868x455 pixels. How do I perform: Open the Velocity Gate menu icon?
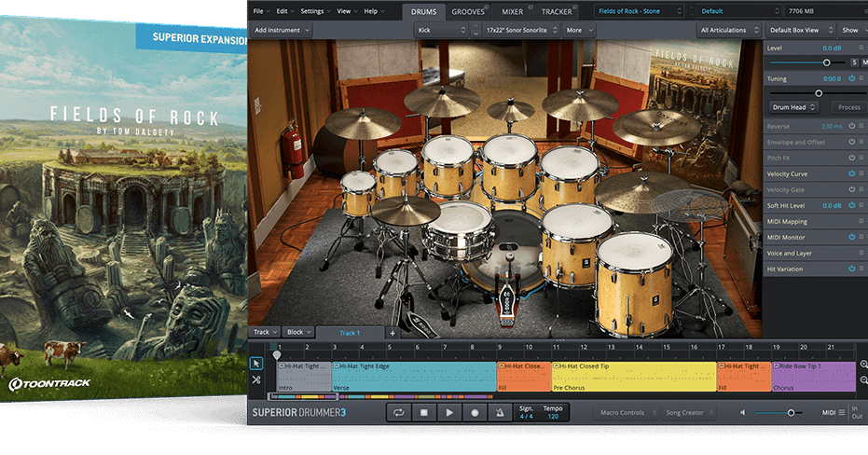point(861,189)
